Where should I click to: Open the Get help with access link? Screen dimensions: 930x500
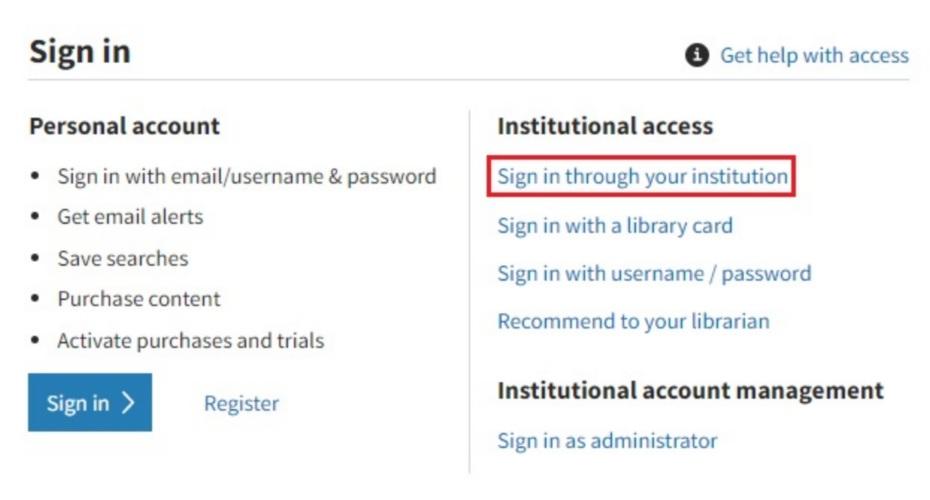(814, 55)
